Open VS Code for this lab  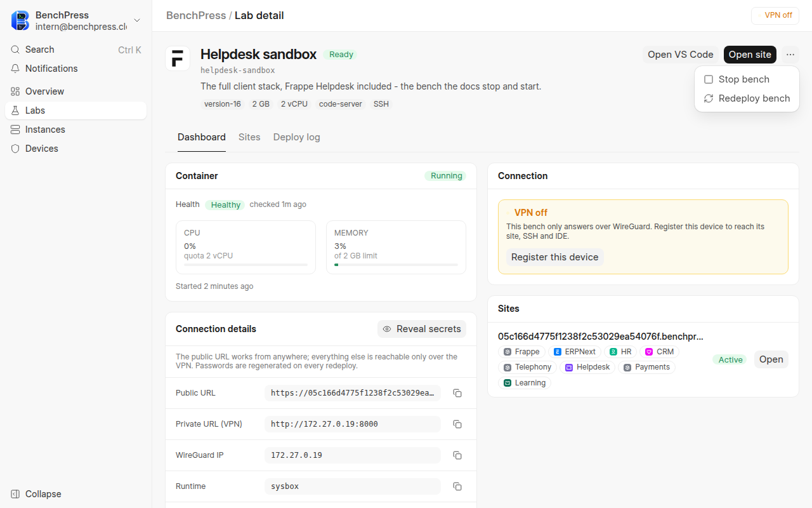point(680,55)
